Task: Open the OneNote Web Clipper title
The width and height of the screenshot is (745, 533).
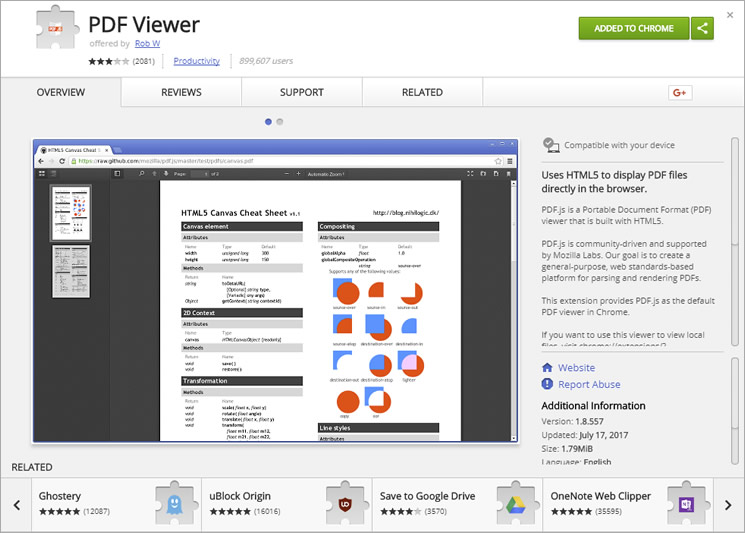Action: click(601, 496)
